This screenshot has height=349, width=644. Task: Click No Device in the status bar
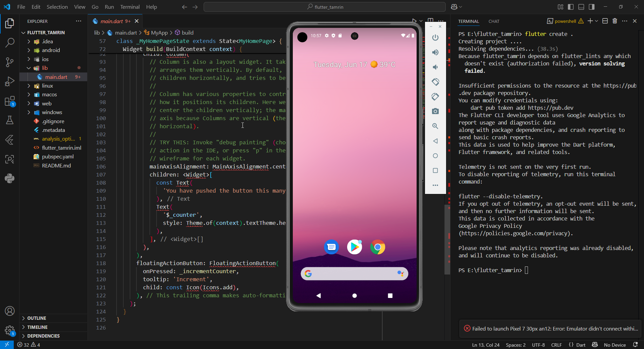[614, 345]
